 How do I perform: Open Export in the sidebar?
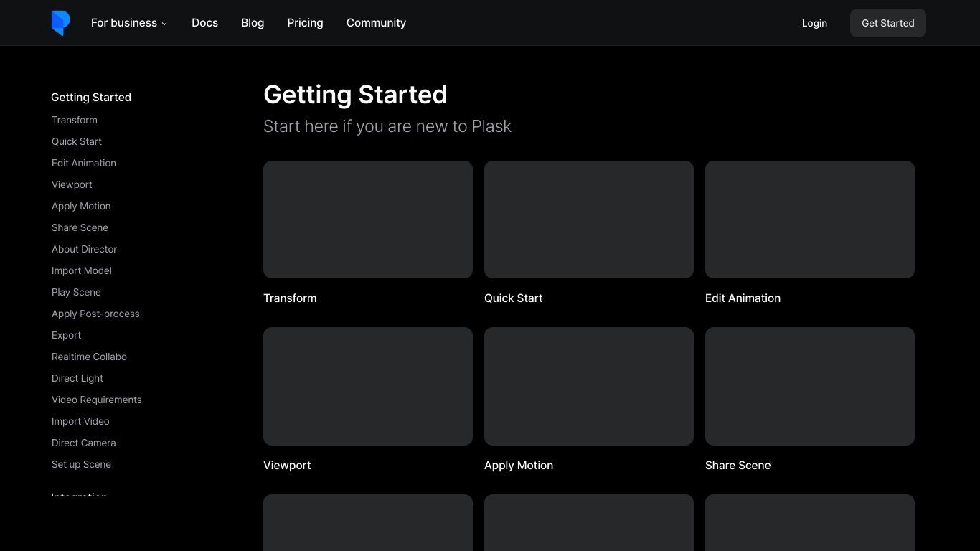pyautogui.click(x=66, y=335)
